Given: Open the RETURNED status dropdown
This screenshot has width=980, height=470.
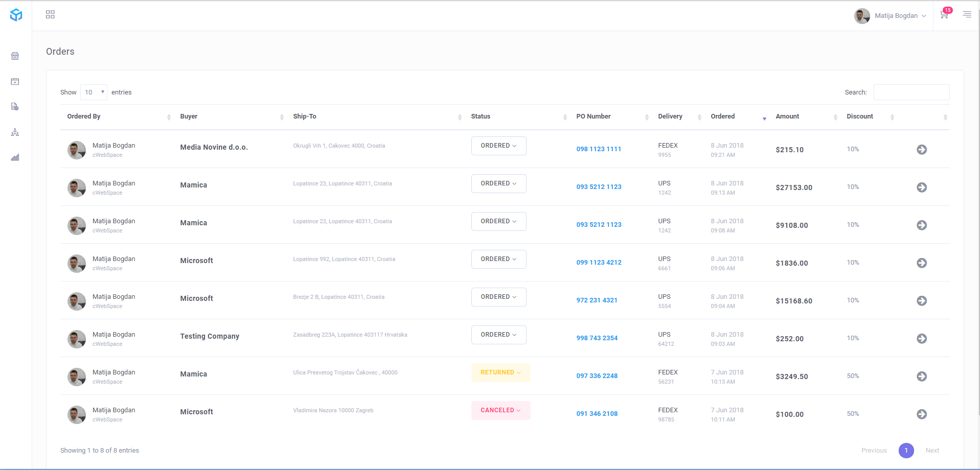Looking at the screenshot, I should point(500,373).
